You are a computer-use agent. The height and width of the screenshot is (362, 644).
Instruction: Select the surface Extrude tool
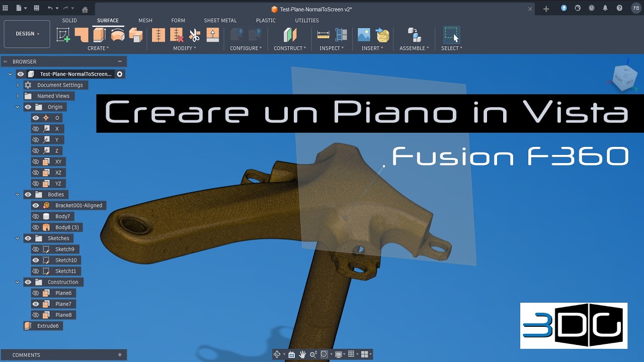pyautogui.click(x=100, y=35)
